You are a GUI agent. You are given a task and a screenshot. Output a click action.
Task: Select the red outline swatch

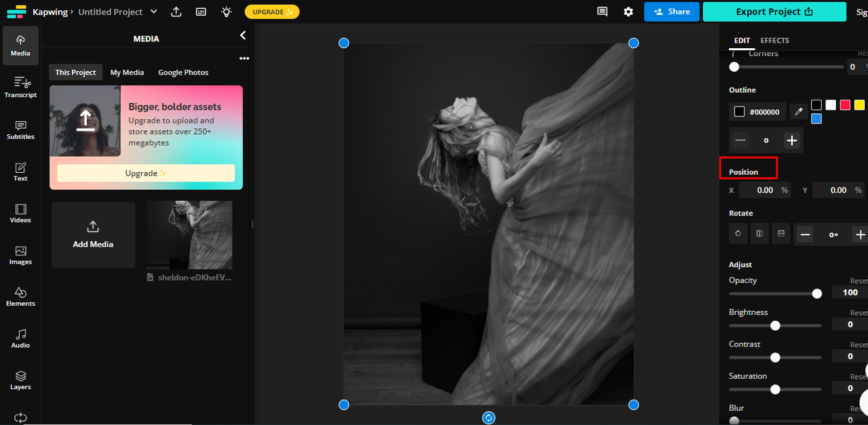point(845,105)
